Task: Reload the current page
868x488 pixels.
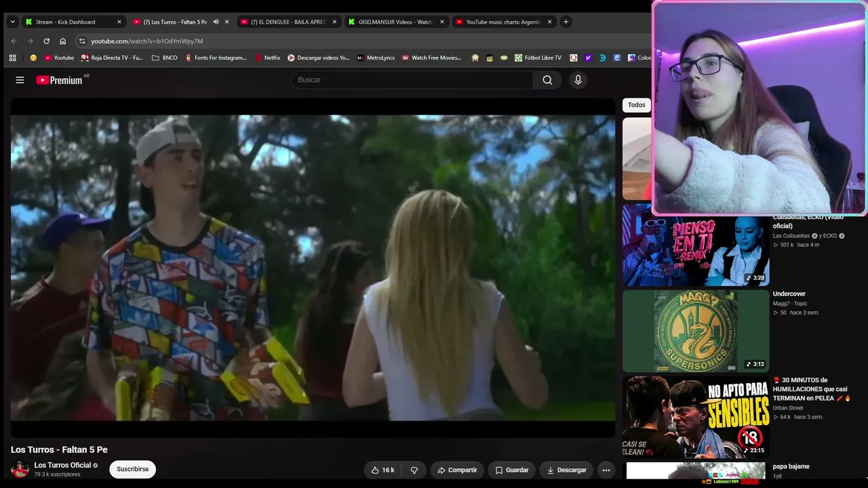Action: 46,41
